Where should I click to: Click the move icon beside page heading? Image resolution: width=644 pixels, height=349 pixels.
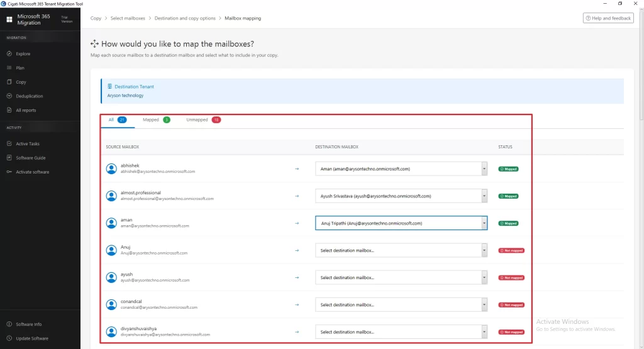coord(94,43)
